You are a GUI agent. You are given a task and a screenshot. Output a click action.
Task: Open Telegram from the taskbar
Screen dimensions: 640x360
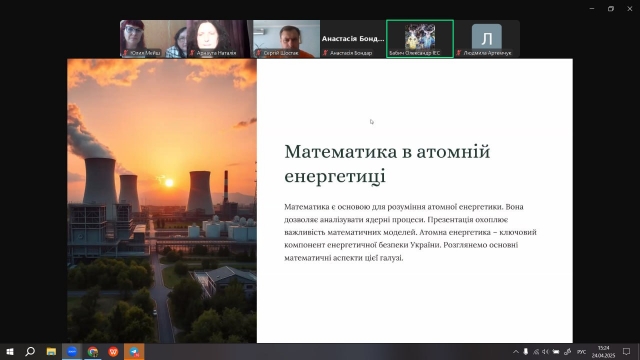(x=134, y=351)
